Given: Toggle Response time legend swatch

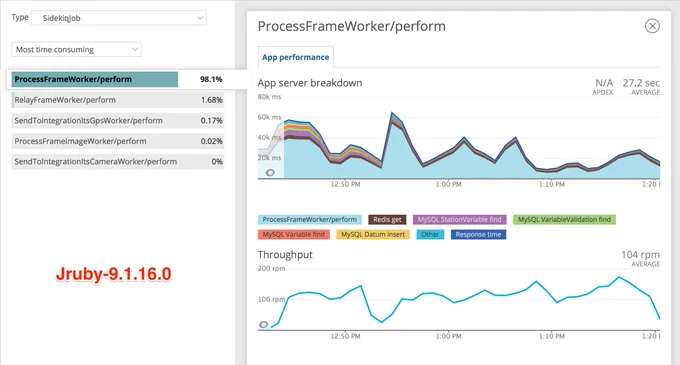Looking at the screenshot, I should pos(478,235).
